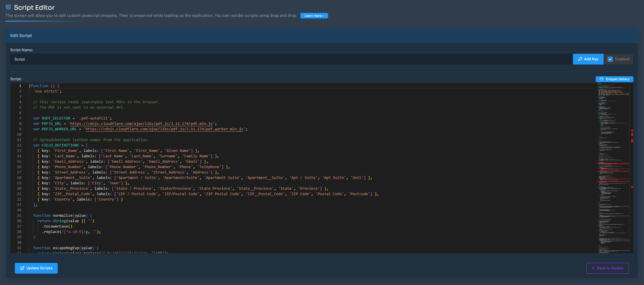The image size is (644, 285).
Task: Click .toLowerCase() on line 27
Action: 57,226
